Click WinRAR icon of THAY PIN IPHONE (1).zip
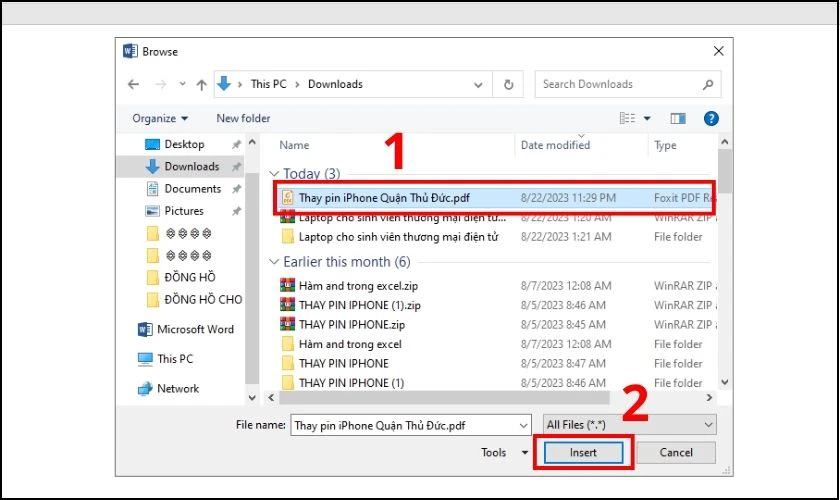The image size is (840, 500). pyautogui.click(x=288, y=304)
